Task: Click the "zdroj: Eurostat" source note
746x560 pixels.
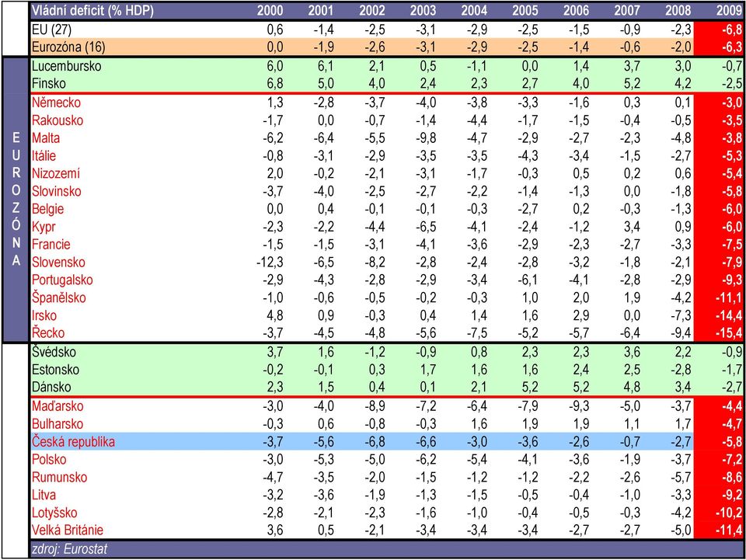Action: click(69, 550)
